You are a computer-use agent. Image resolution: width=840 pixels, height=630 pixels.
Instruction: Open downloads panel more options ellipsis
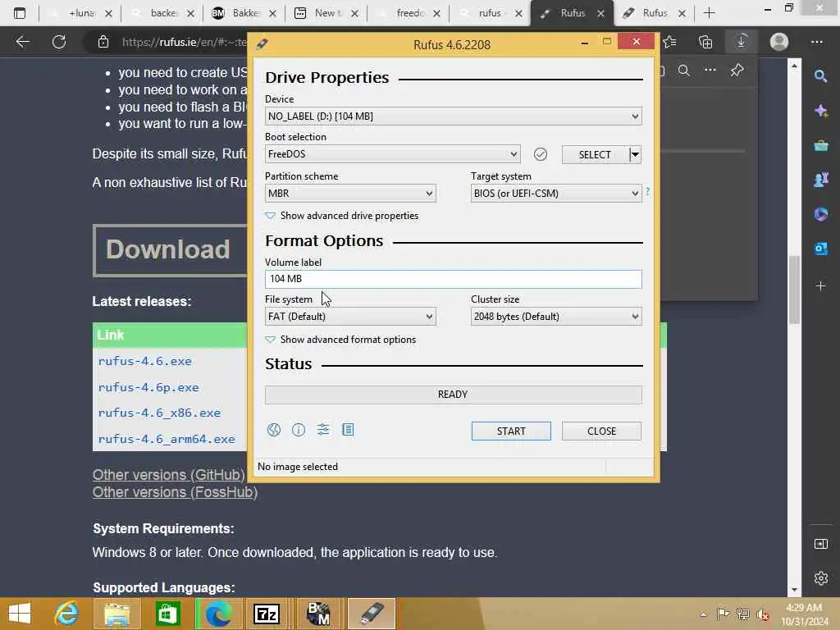[x=710, y=71]
